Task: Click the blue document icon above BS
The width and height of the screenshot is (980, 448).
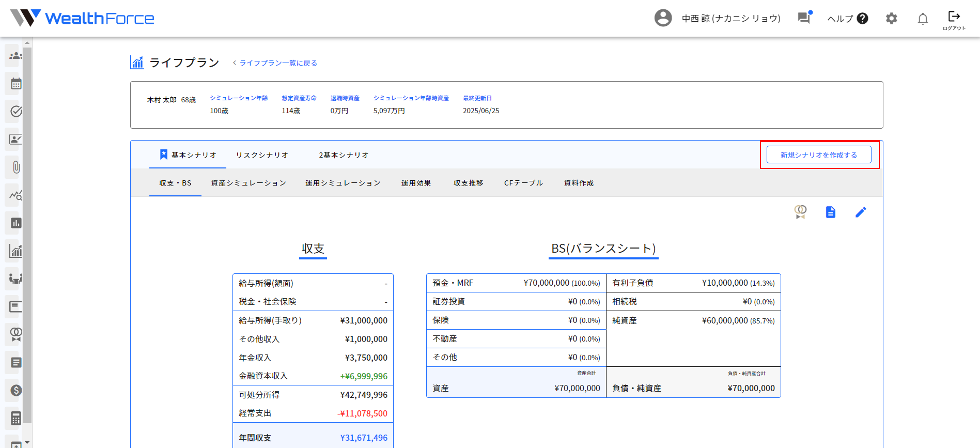Action: pos(831,212)
